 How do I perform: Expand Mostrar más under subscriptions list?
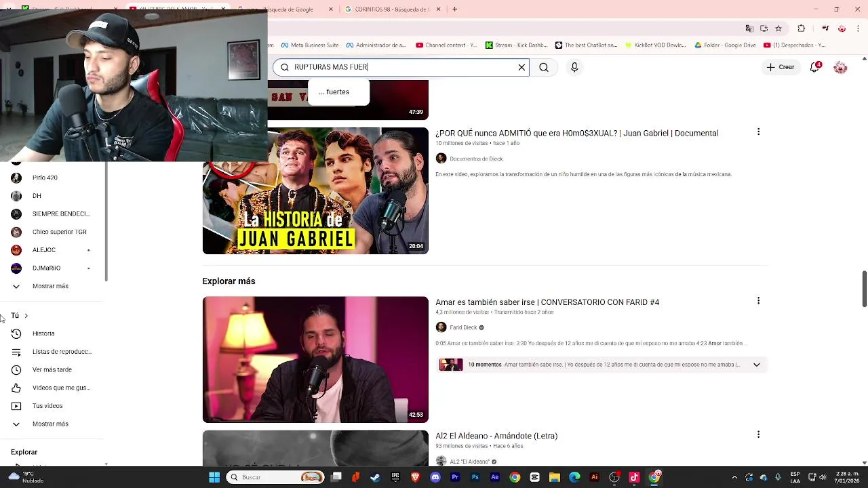tap(52, 286)
